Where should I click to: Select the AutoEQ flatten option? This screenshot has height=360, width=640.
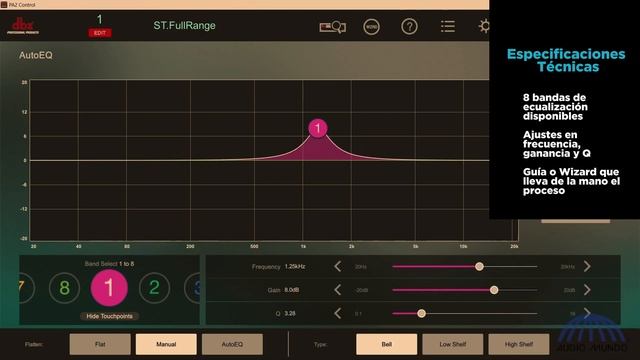(232, 344)
